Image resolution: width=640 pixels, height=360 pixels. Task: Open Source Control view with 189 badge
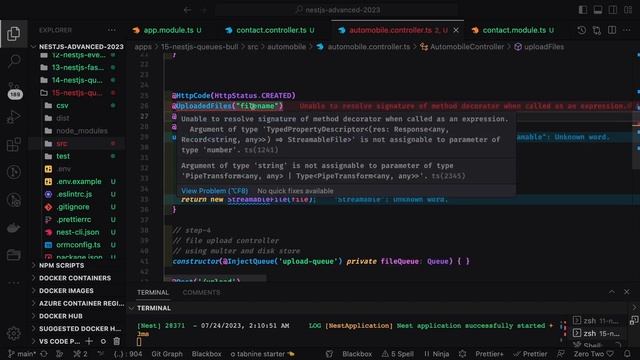click(14, 90)
